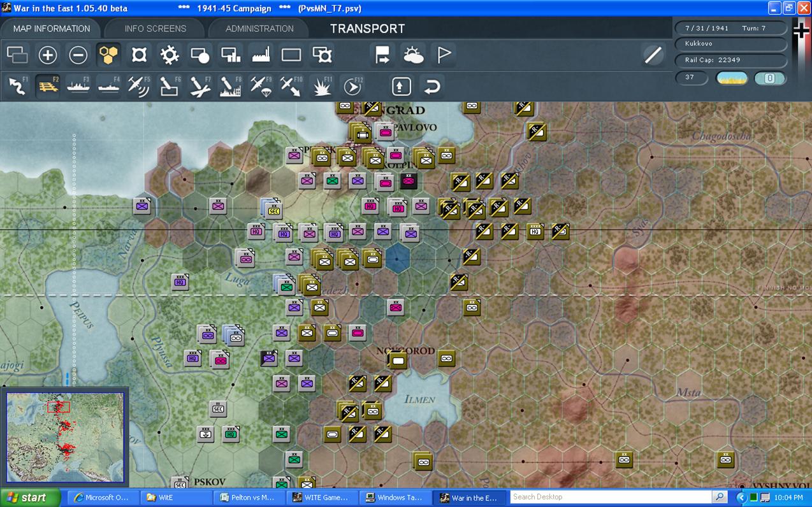The width and height of the screenshot is (812, 507).
Task: Open the INFO SCREENS tab
Action: coord(156,29)
